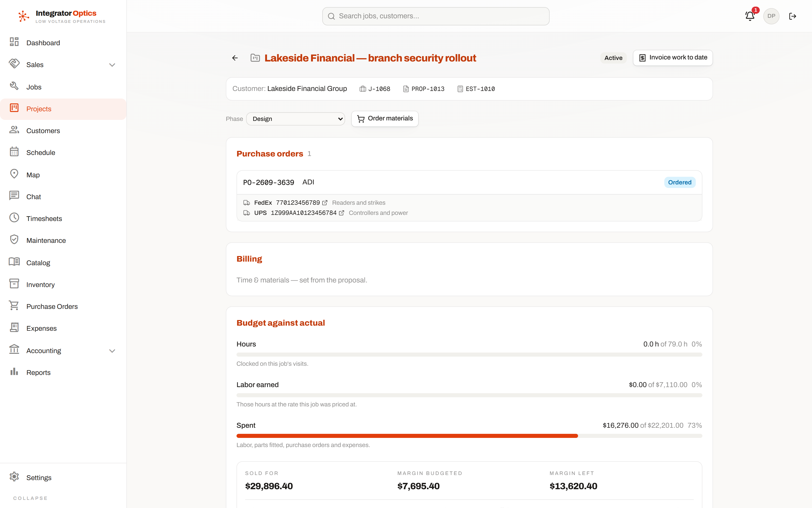Image resolution: width=812 pixels, height=508 pixels.
Task: Click the Chat message icon
Action: (x=14, y=196)
